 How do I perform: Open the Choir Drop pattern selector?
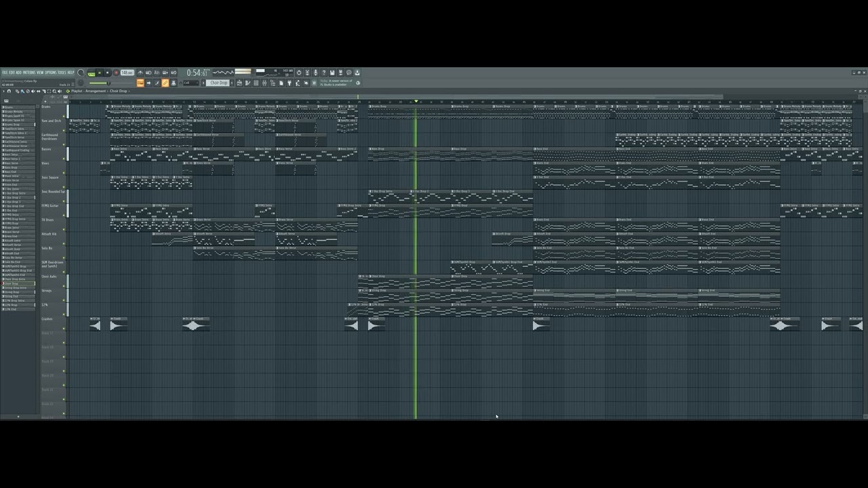click(218, 83)
